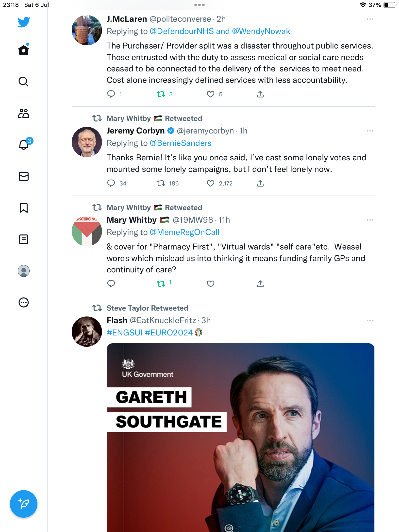Like Mary Whitby's Pharmacy First tweet
Image resolution: width=399 pixels, height=532 pixels.
pyautogui.click(x=210, y=284)
